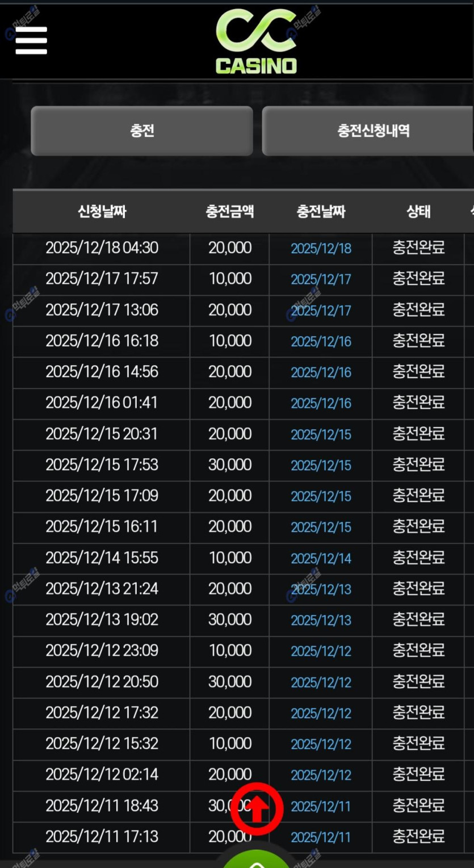Open charge date link 2025/12/18

(x=321, y=248)
